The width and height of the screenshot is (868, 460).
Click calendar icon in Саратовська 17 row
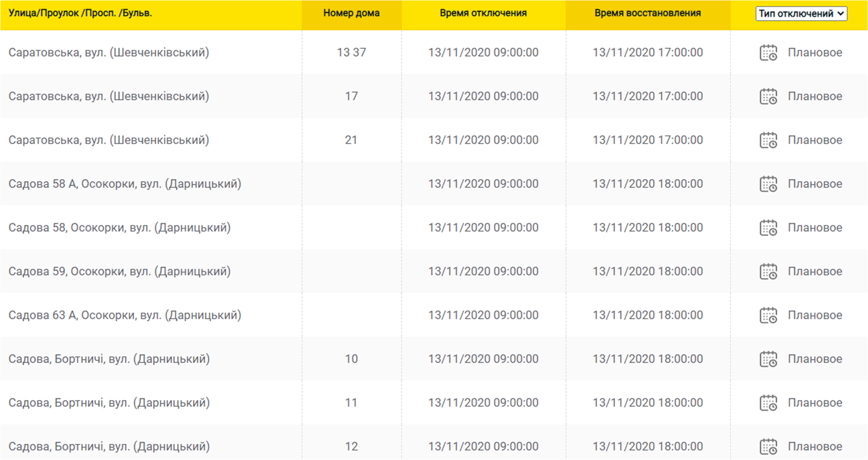click(768, 96)
